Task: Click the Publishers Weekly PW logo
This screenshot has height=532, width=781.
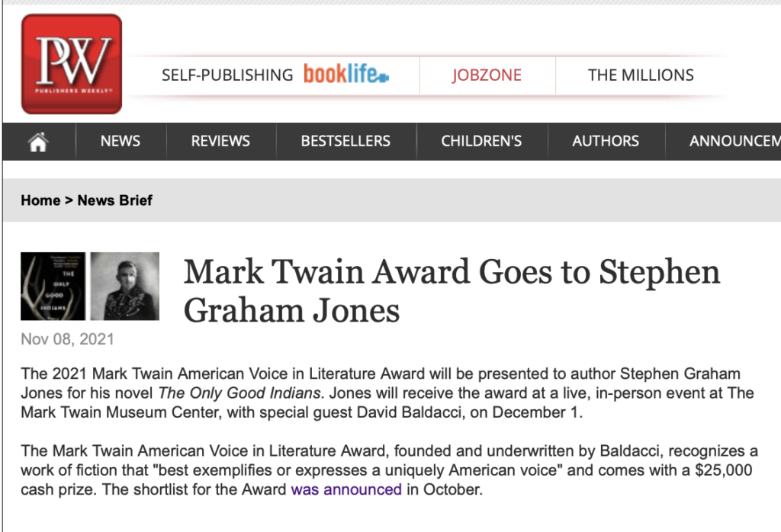Action: (71, 64)
